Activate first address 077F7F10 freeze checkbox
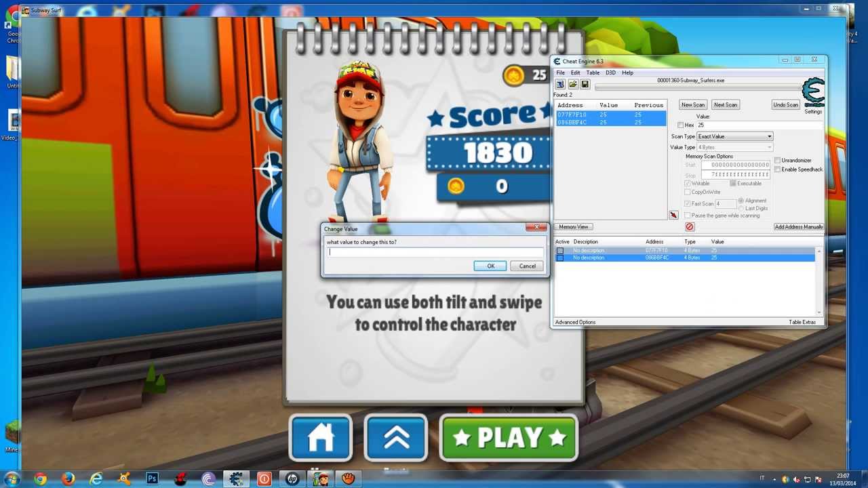The width and height of the screenshot is (868, 488). [x=560, y=251]
